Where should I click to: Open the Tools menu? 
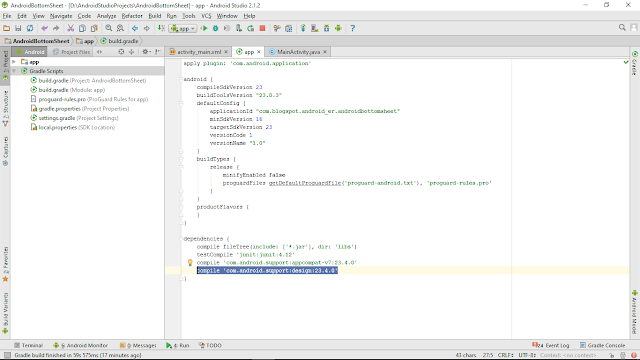point(189,16)
